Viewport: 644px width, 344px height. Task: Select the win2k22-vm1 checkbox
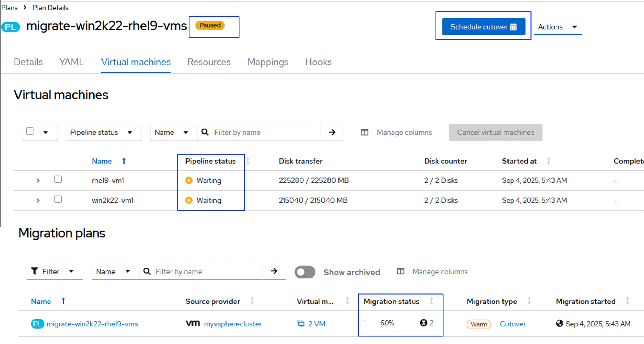point(58,199)
